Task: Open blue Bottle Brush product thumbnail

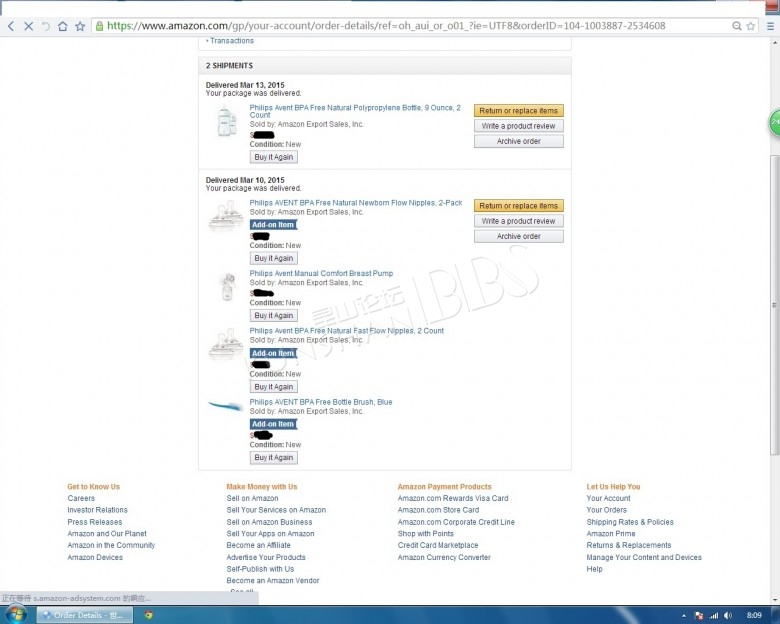Action: click(225, 406)
